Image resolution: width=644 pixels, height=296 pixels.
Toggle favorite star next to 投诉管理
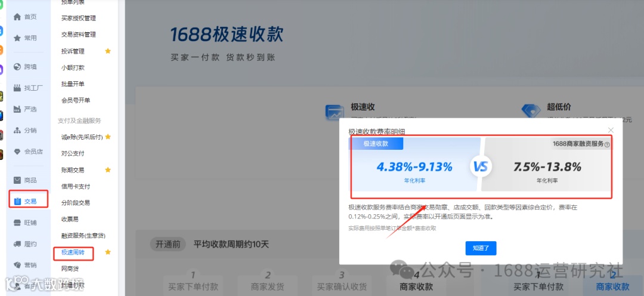pyautogui.click(x=108, y=51)
